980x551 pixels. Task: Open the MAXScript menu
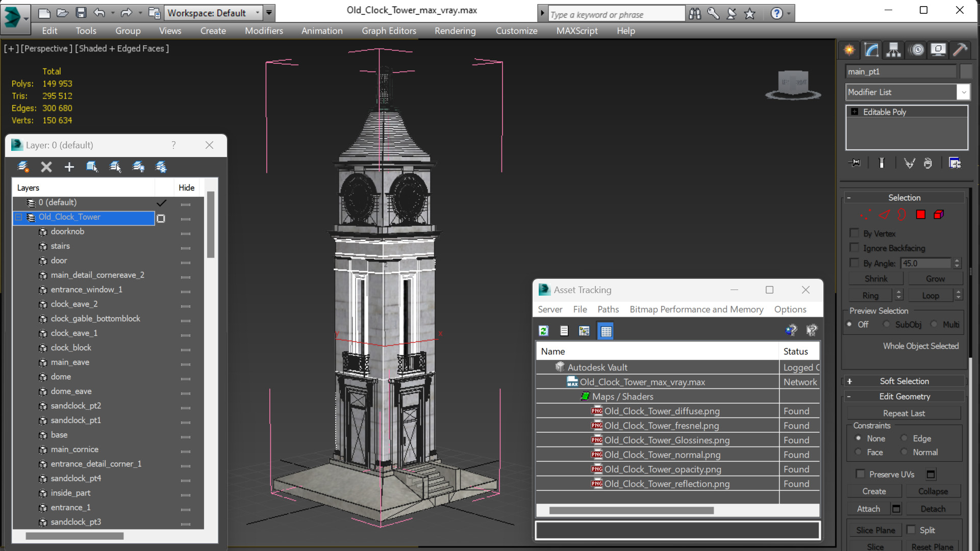pyautogui.click(x=577, y=31)
